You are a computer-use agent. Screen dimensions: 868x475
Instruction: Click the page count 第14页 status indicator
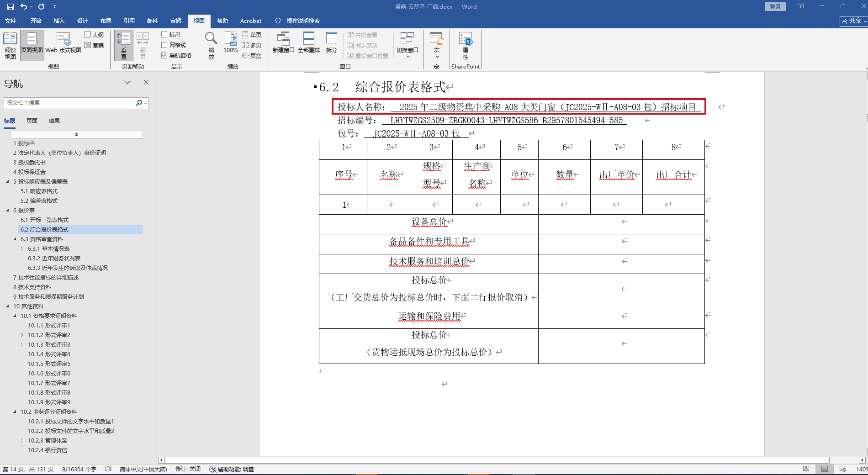pyautogui.click(x=28, y=469)
